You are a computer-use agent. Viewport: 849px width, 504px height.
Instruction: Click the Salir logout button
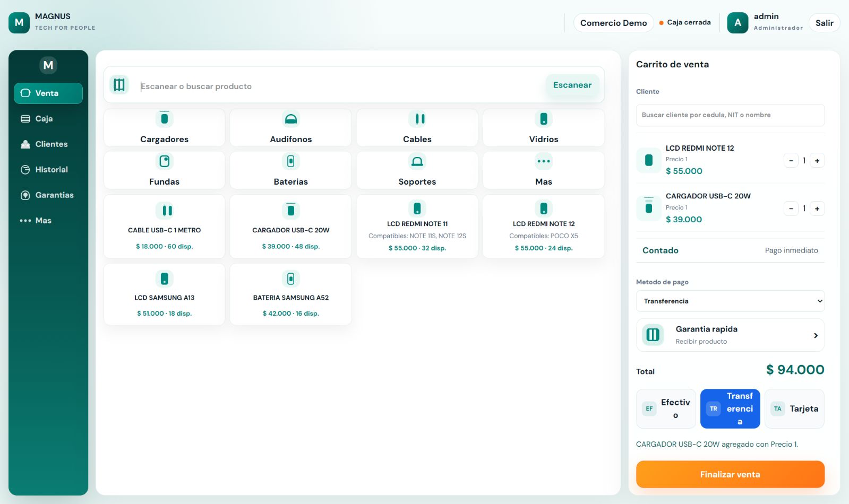(x=825, y=23)
